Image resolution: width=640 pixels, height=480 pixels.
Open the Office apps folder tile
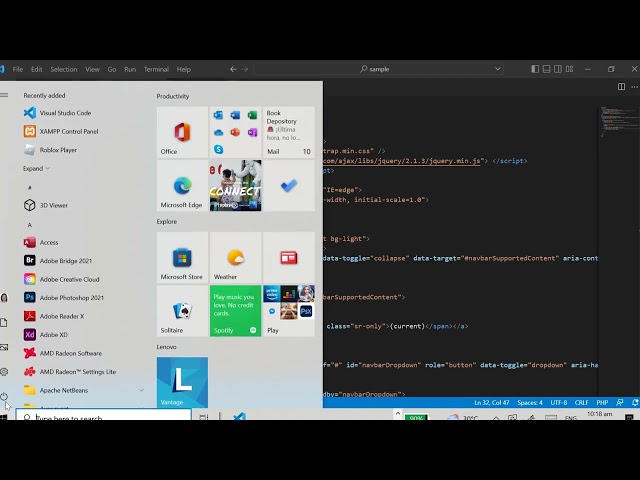point(236,132)
